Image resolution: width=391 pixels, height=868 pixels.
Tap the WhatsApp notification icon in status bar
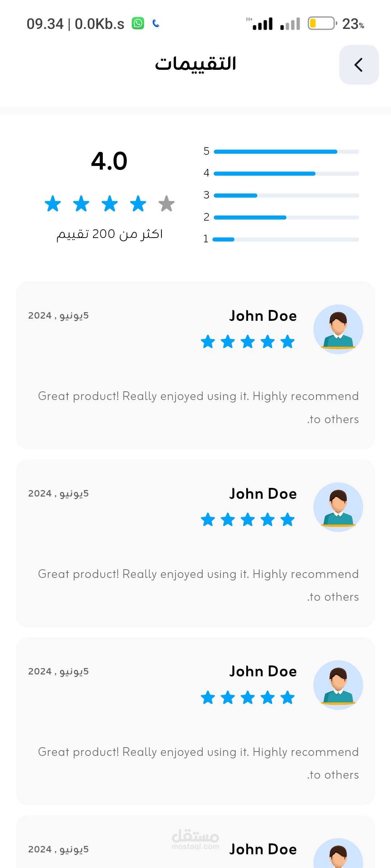point(138,24)
